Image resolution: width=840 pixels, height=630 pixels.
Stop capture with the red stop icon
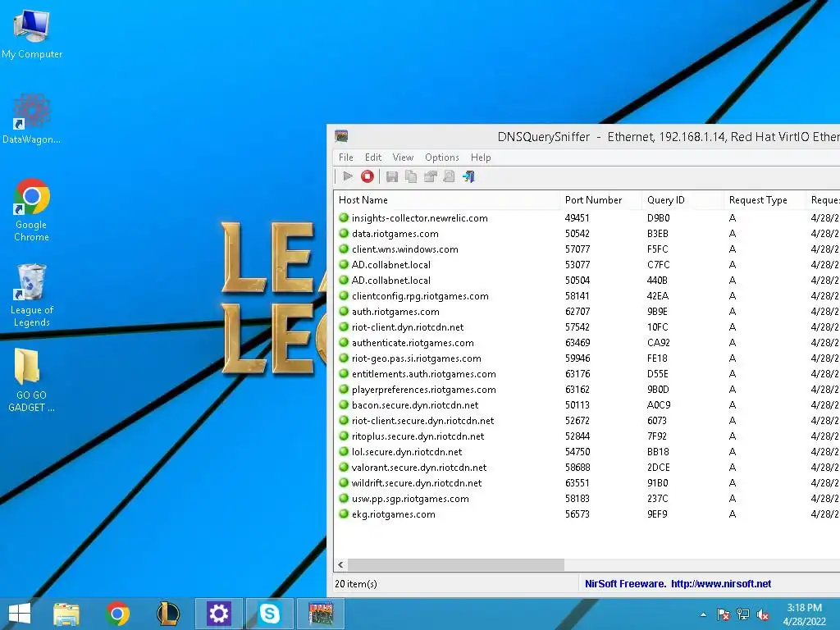pyautogui.click(x=367, y=176)
